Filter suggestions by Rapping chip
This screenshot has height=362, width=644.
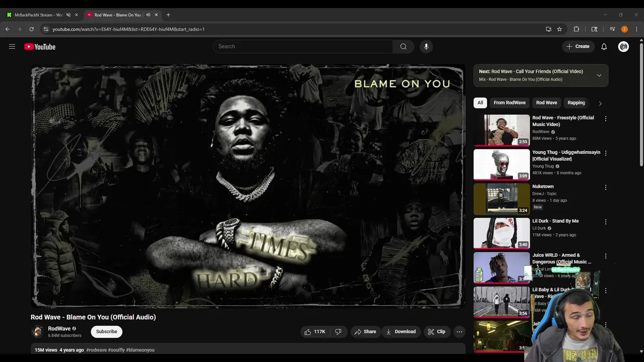(x=576, y=103)
